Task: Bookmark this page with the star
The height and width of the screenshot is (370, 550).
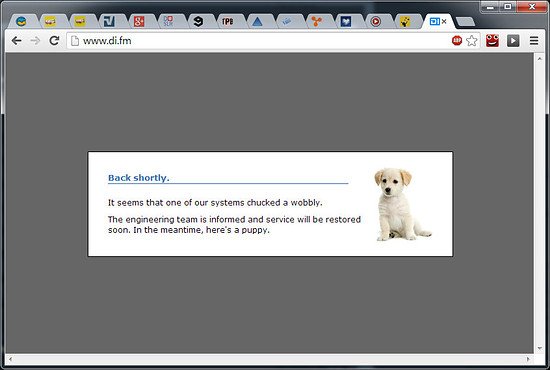Action: 472,41
